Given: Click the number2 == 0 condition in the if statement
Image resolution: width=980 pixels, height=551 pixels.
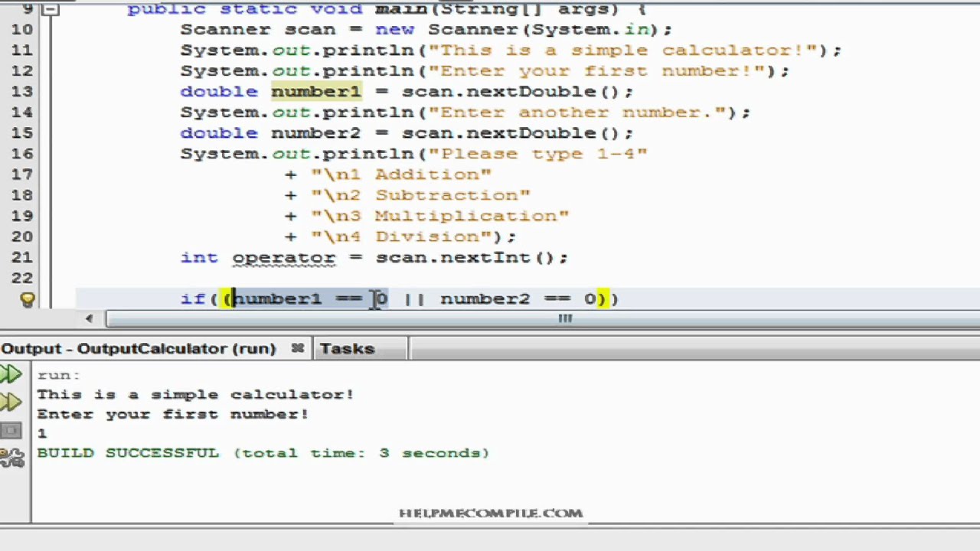Looking at the screenshot, I should pos(518,298).
